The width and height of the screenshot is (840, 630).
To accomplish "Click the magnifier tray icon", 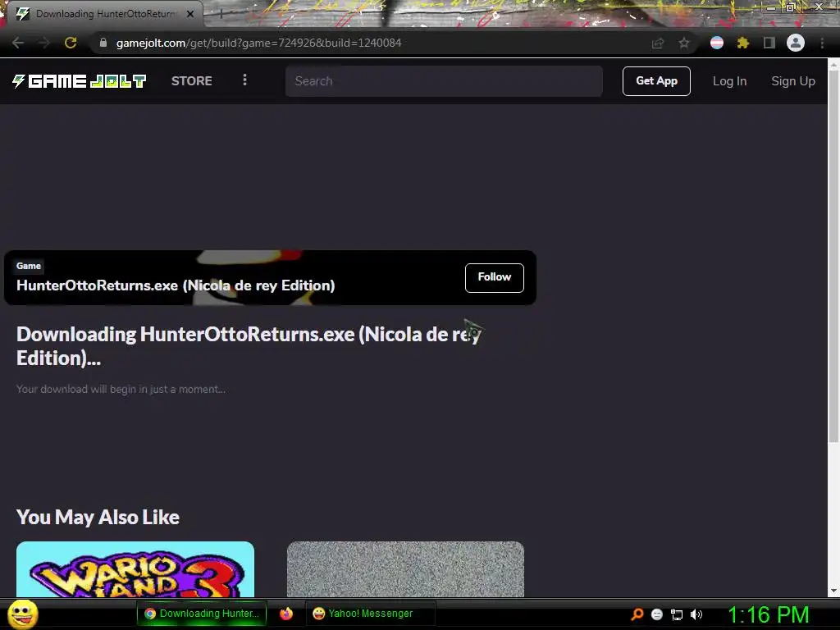I will [x=637, y=614].
